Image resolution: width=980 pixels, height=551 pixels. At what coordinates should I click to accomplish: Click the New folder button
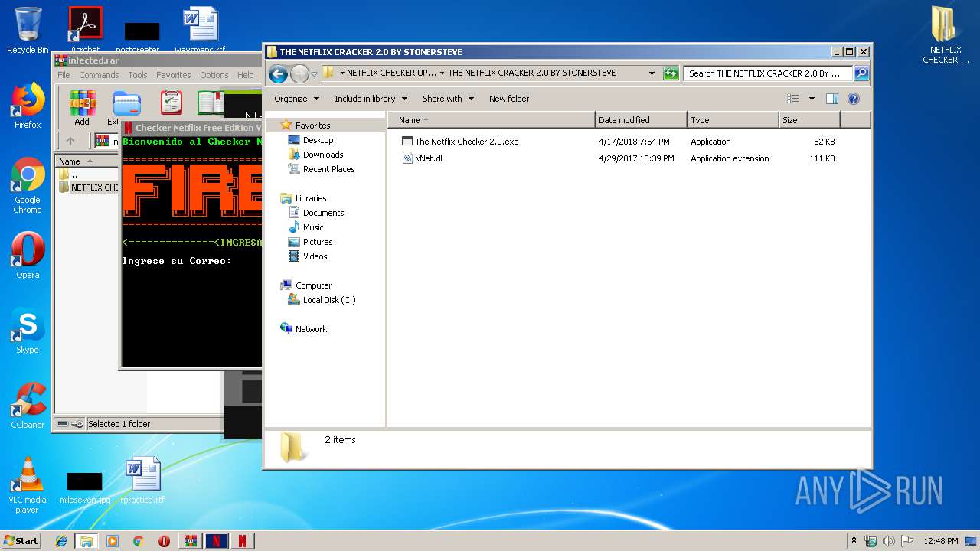(x=509, y=99)
